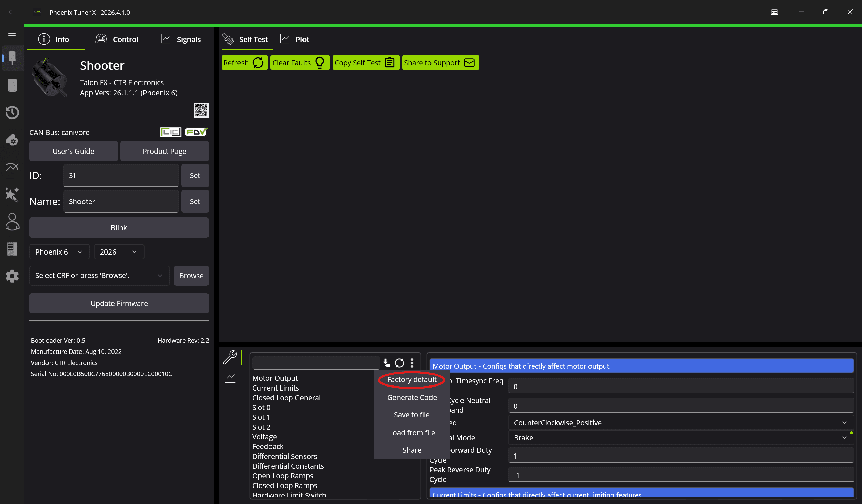
Task: Select Open Loop Ramps group
Action: coord(283,476)
